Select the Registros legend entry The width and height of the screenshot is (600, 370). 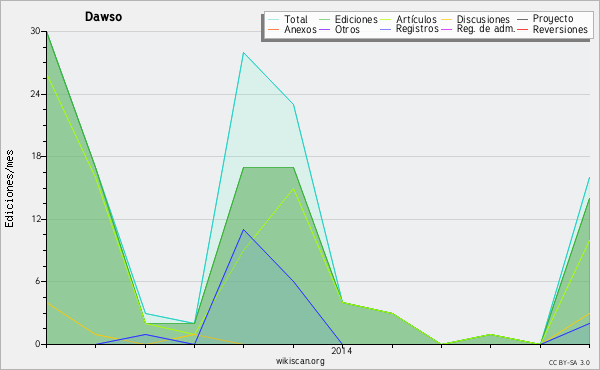pos(417,29)
